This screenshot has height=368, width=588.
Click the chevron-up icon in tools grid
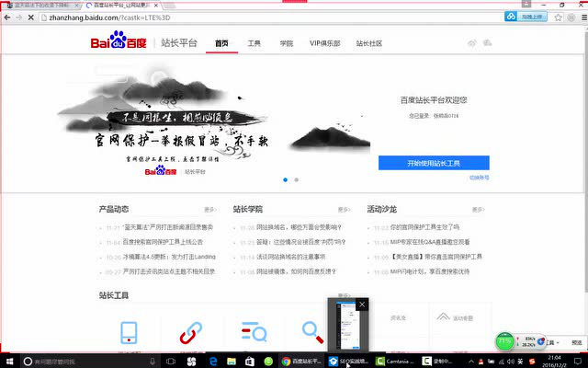pos(443,317)
